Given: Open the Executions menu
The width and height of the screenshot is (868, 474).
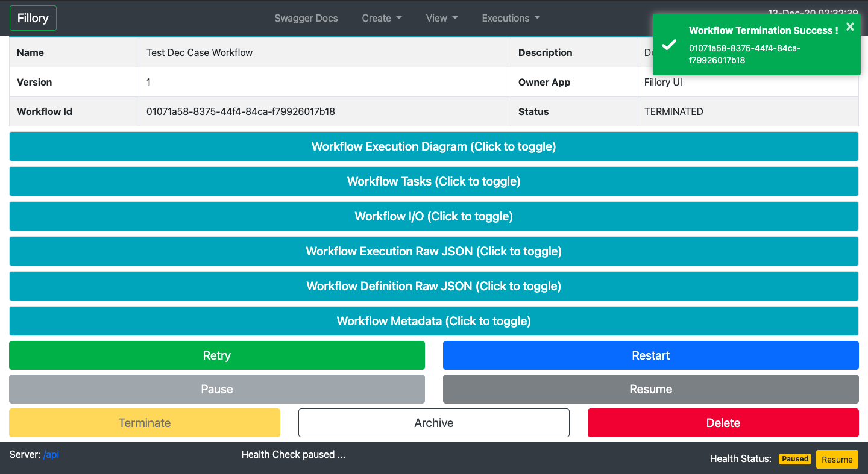Looking at the screenshot, I should click(510, 18).
